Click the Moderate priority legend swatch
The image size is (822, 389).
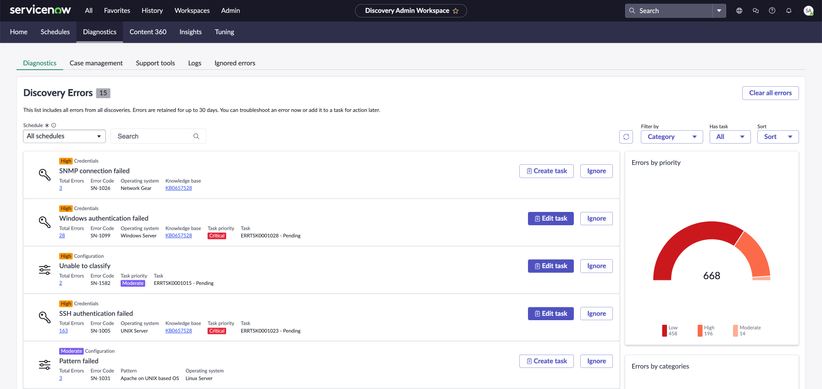point(736,331)
